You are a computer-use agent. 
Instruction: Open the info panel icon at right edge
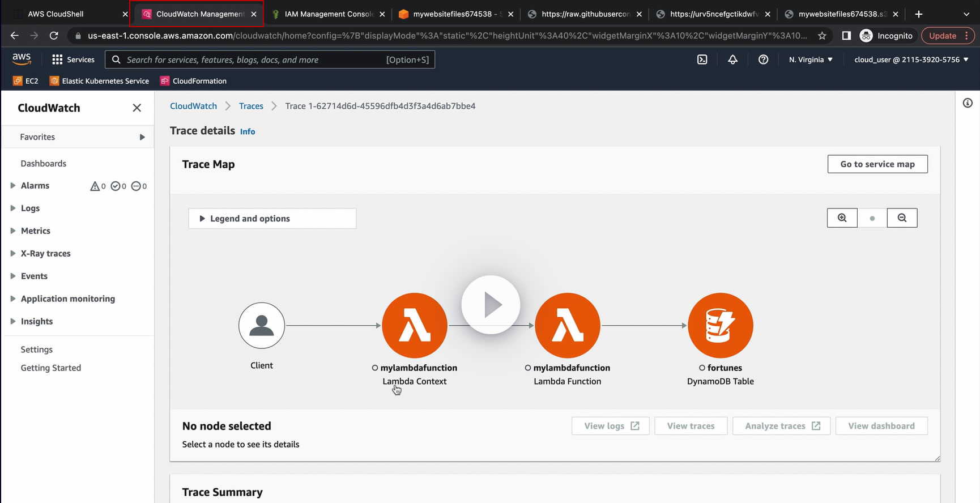pos(968,103)
